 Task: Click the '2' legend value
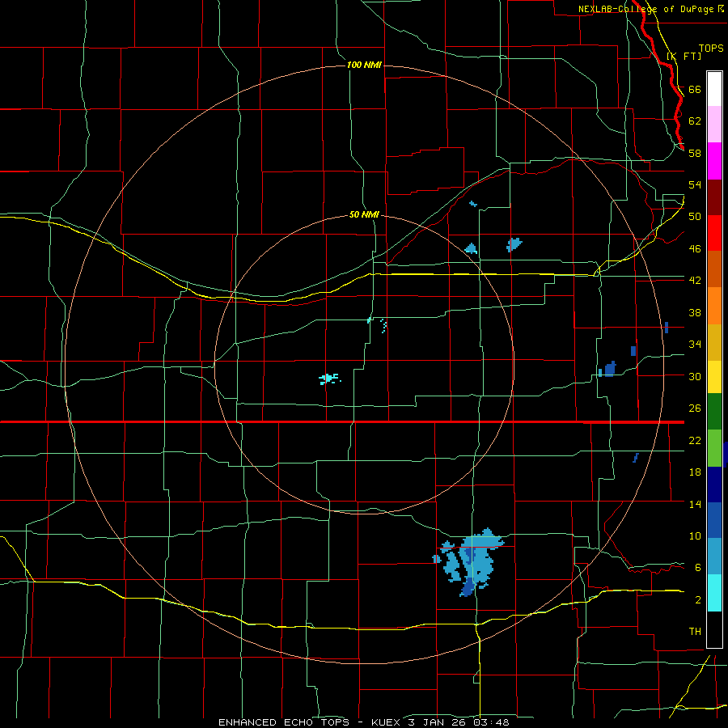tap(698, 600)
